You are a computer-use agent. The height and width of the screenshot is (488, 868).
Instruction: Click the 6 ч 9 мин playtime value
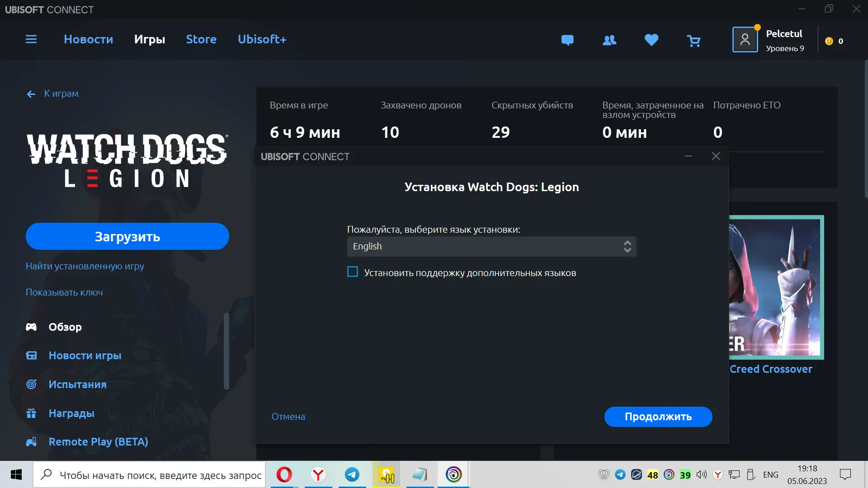pyautogui.click(x=305, y=132)
